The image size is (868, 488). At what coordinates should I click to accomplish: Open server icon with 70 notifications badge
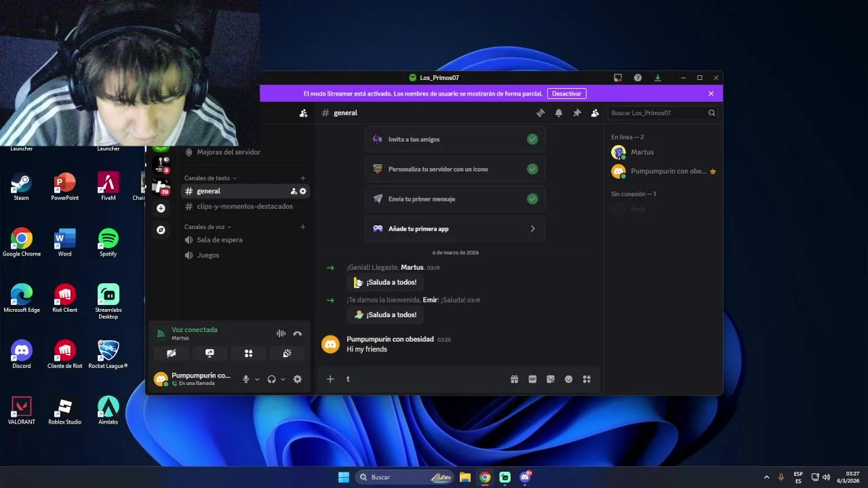point(161,186)
